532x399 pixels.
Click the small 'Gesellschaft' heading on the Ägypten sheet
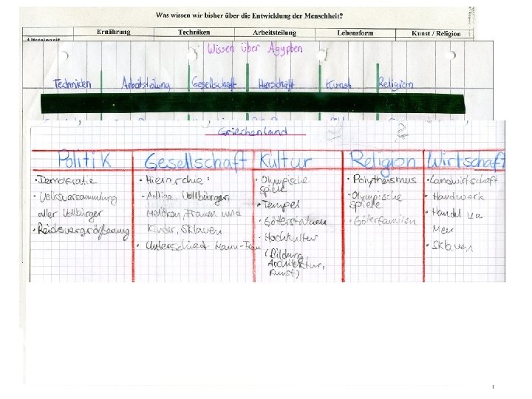(214, 83)
